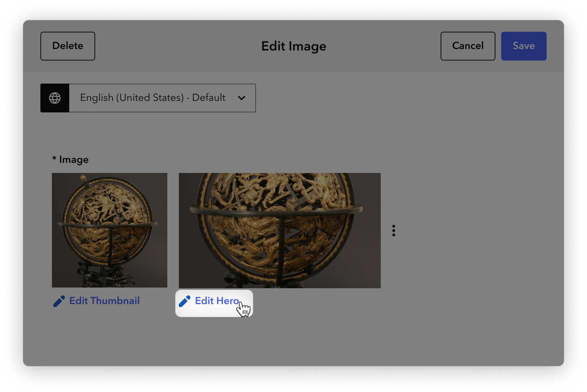Click the Edit Thumbnail link
This screenshot has height=392, width=587.
(97, 301)
